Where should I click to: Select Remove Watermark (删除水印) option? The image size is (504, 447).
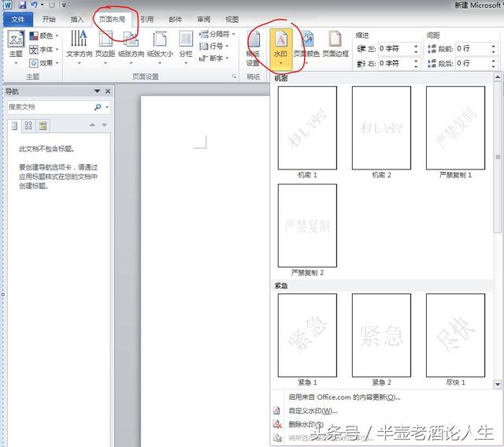pyautogui.click(x=306, y=424)
